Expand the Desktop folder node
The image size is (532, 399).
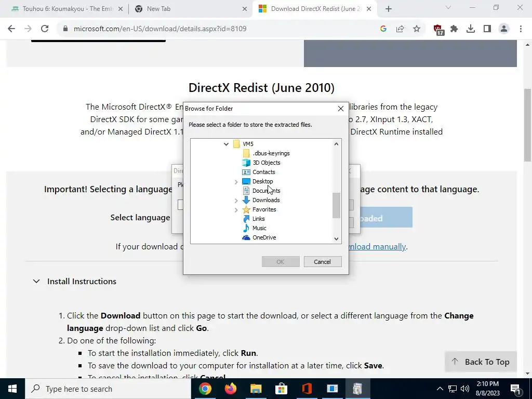[236, 182]
